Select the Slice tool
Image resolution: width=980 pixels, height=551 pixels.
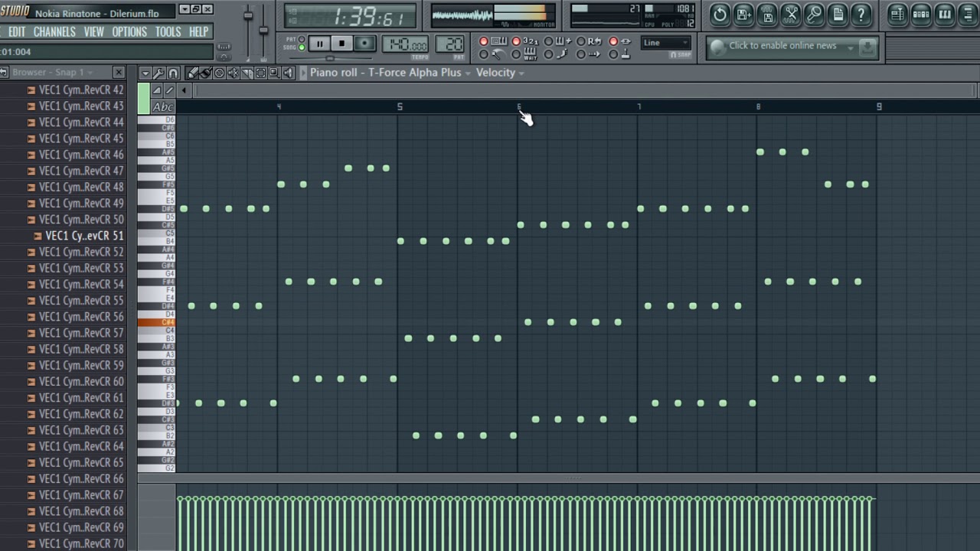pos(247,73)
